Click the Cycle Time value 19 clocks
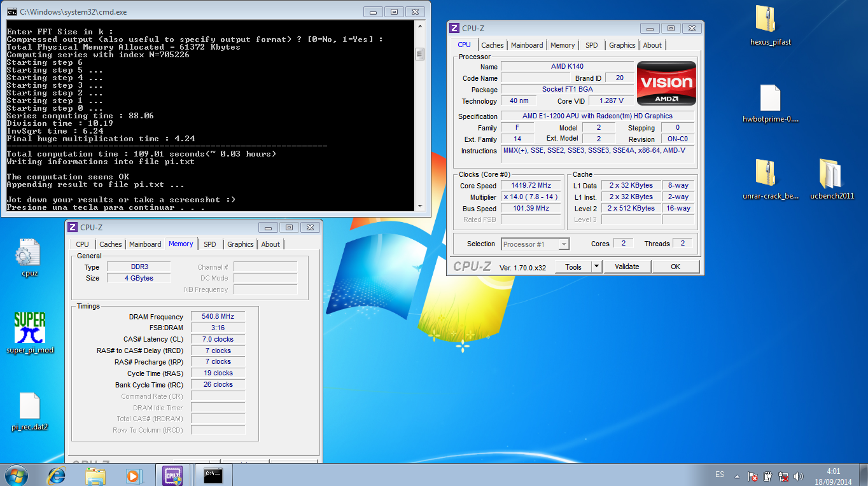This screenshot has width=868, height=486. pyautogui.click(x=218, y=373)
